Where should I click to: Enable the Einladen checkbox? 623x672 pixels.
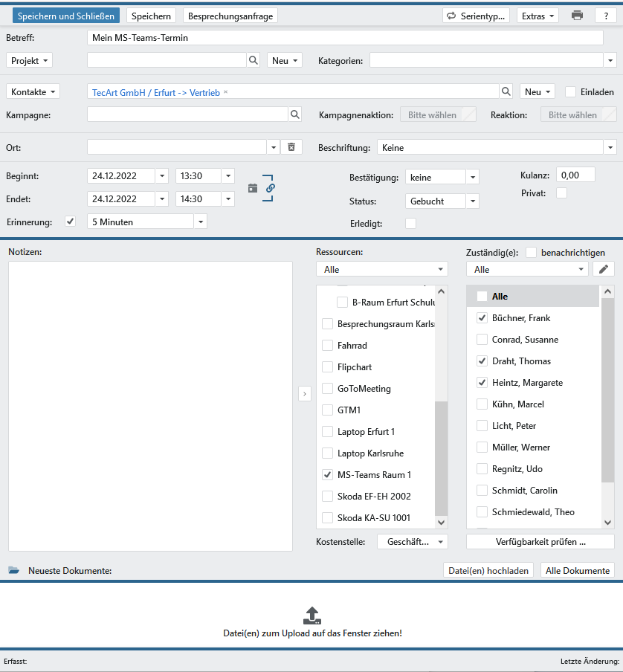tap(571, 91)
